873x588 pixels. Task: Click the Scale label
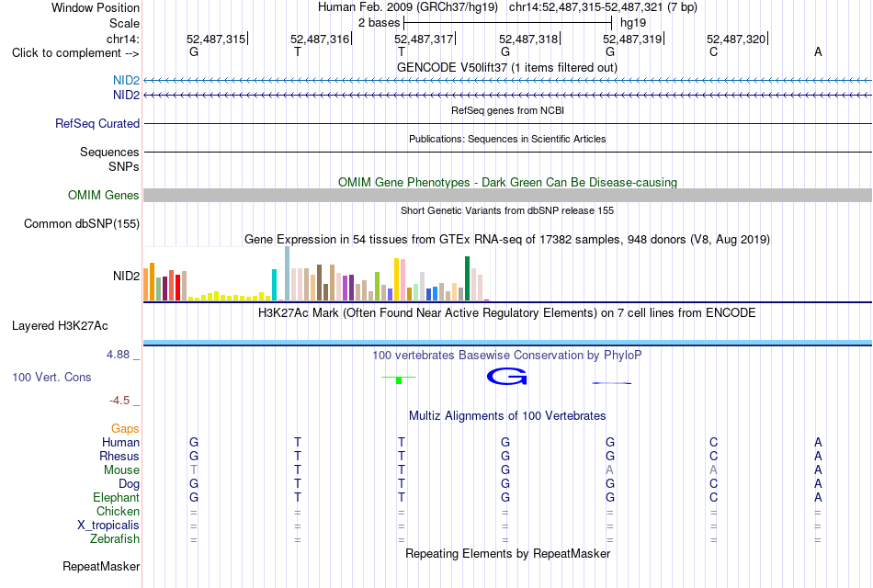(x=124, y=23)
